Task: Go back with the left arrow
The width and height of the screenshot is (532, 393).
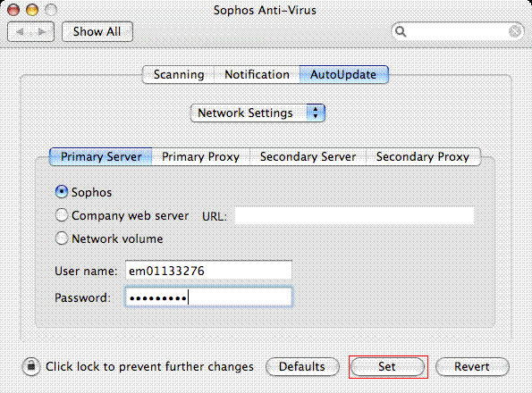Action: (x=20, y=32)
